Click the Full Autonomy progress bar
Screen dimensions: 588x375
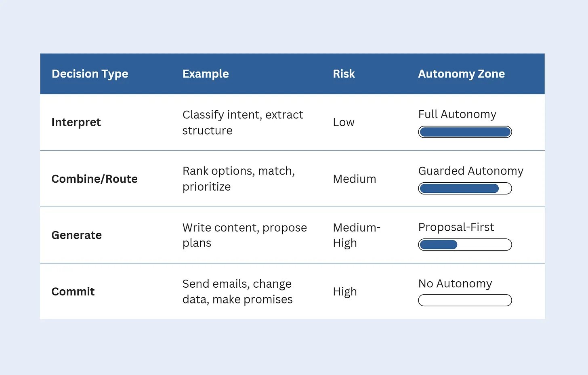click(x=465, y=132)
